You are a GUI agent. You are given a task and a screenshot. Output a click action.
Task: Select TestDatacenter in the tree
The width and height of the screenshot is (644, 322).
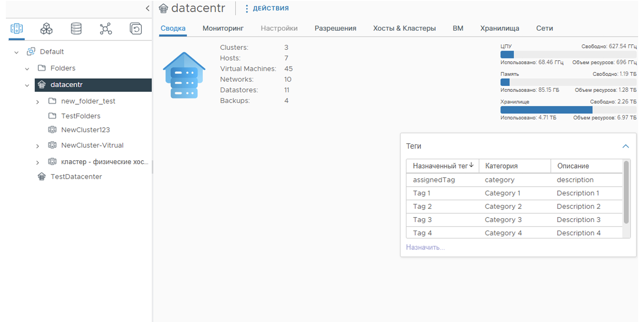click(x=76, y=177)
